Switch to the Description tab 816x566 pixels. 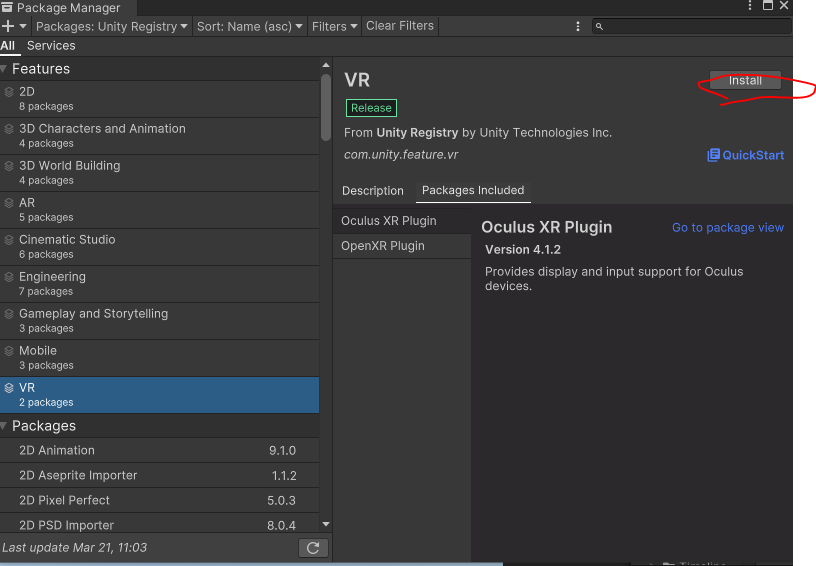[x=373, y=191]
